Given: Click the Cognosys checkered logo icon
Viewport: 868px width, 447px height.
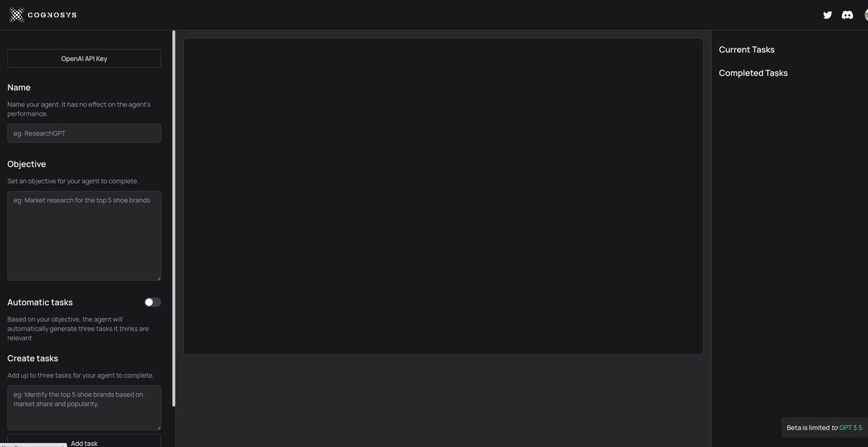Looking at the screenshot, I should tap(17, 15).
